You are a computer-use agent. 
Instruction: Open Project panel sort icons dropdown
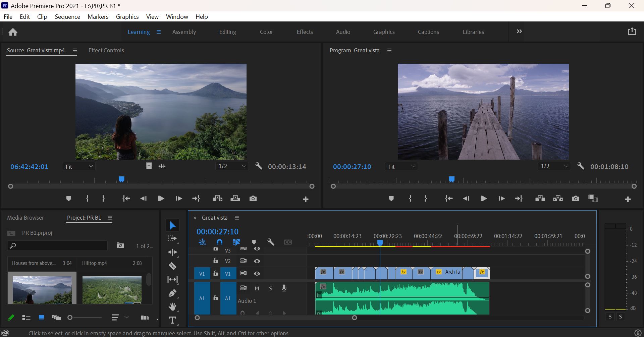pos(119,317)
